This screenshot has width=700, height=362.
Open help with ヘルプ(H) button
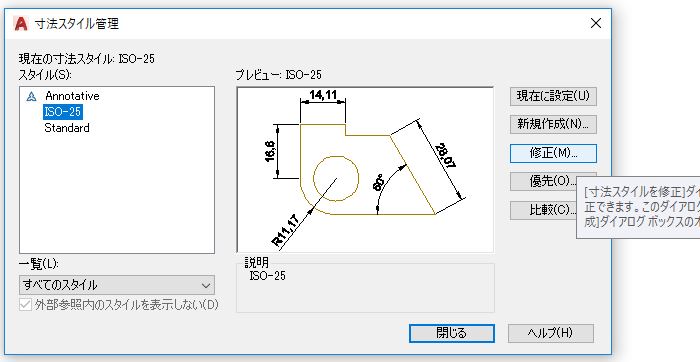550,333
